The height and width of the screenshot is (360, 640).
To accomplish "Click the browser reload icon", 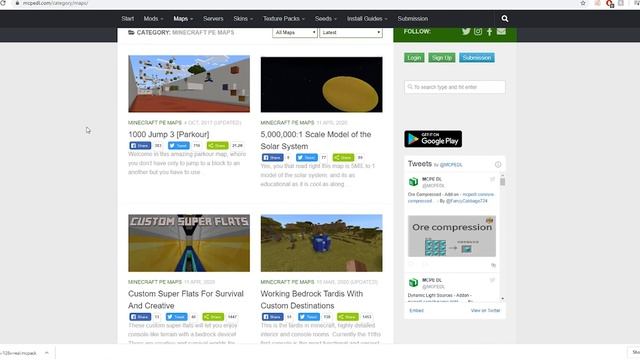I will pyautogui.click(x=3, y=3).
